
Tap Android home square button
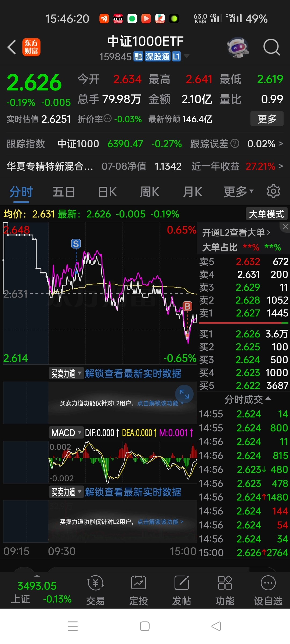(145, 626)
